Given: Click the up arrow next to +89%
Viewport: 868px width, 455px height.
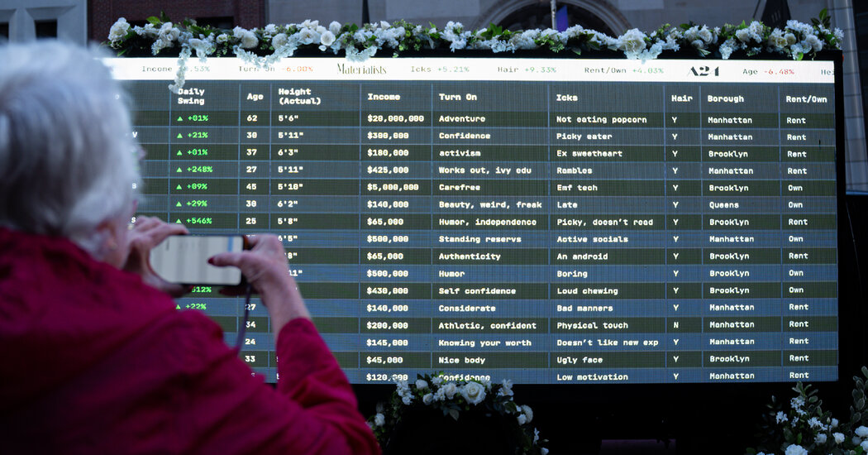Looking at the screenshot, I should pos(179,187).
